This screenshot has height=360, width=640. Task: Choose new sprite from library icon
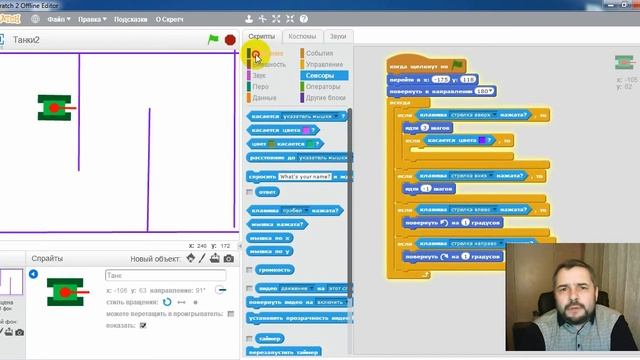(x=191, y=258)
